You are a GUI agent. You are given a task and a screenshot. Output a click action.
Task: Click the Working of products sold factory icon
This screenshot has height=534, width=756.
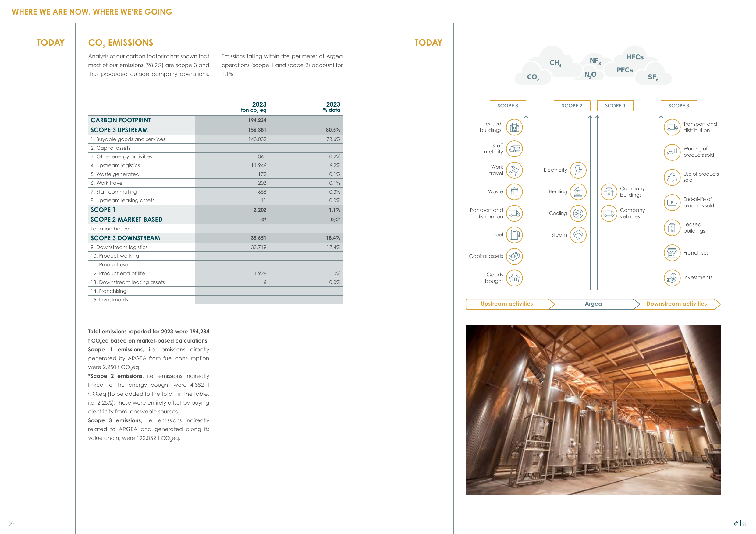[x=672, y=152]
